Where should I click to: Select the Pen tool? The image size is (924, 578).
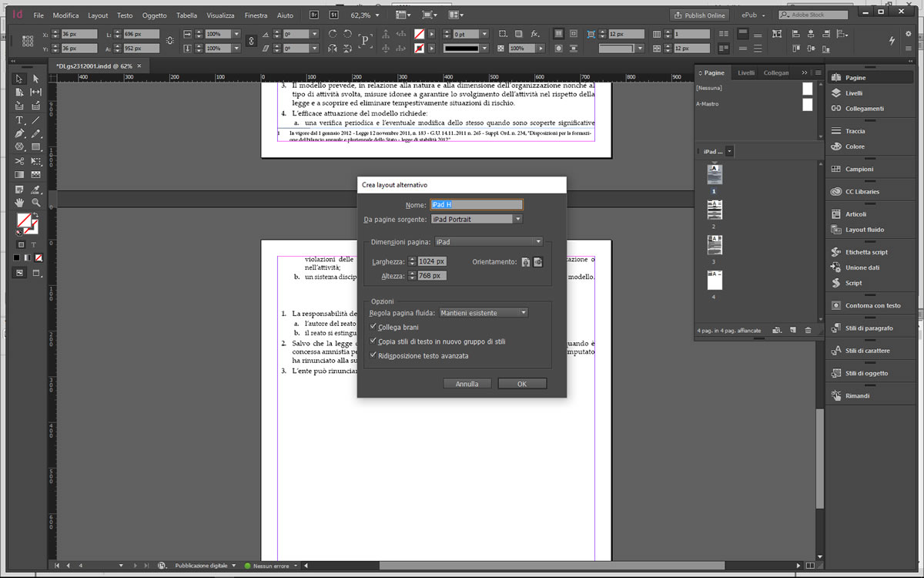point(19,133)
